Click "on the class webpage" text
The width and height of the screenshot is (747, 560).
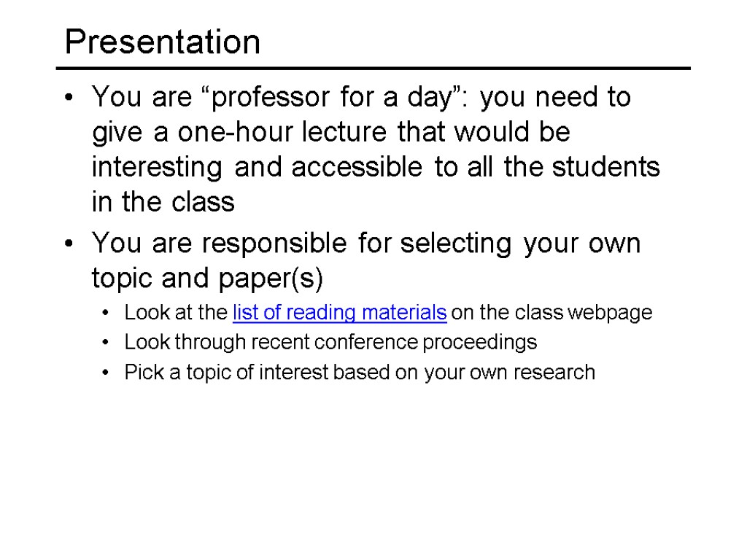click(x=552, y=314)
